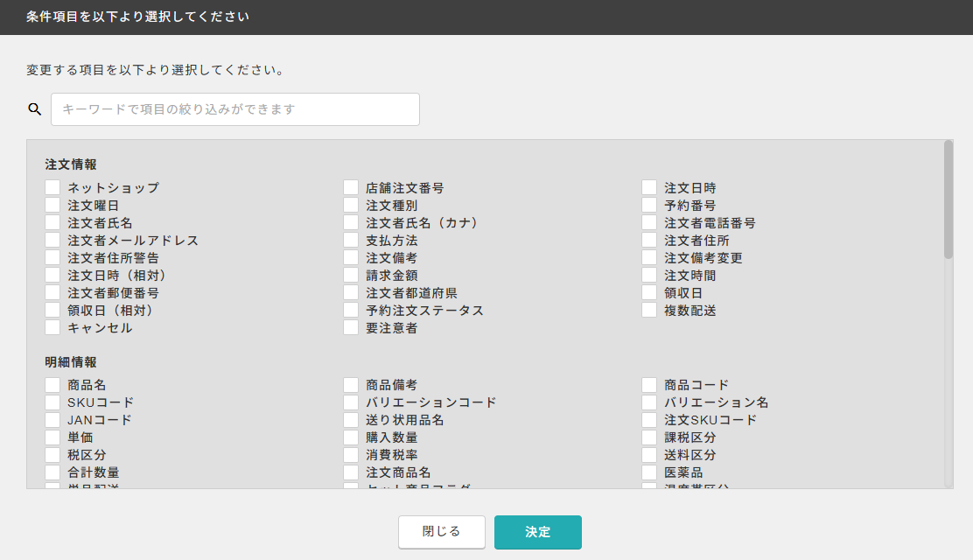Click the 閉じる button

click(x=442, y=532)
